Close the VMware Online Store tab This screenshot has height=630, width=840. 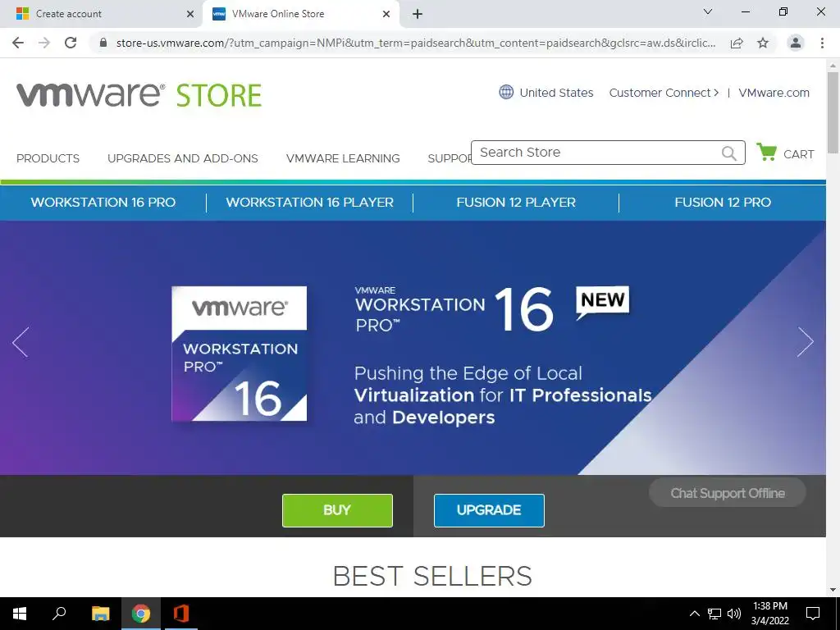point(386,14)
